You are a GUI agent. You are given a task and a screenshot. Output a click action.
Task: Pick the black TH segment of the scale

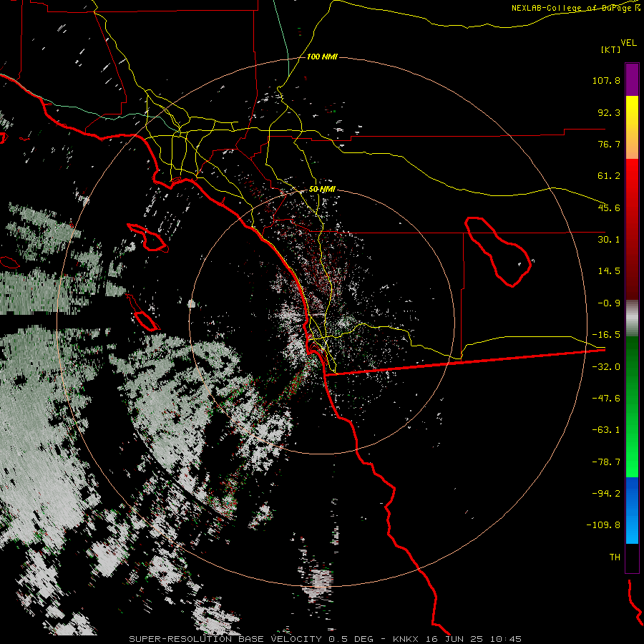point(632,557)
